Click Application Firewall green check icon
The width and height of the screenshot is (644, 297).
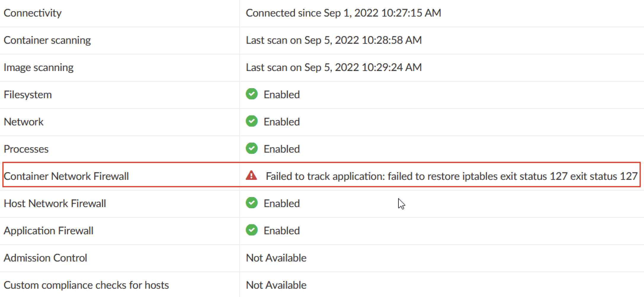click(x=251, y=230)
